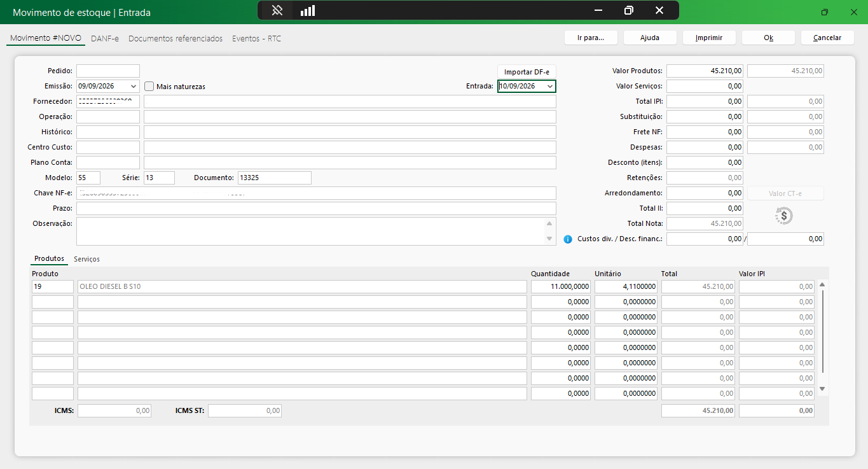Screen dimensions: 868x469
Task: Click the Importar DF-e button
Action: [527, 71]
